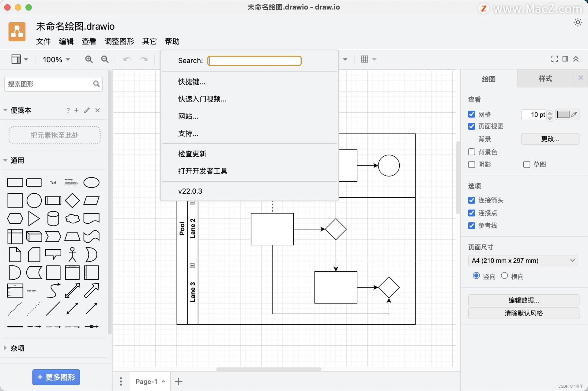Open the 编辑 menu
This screenshot has width=588, height=391.
pyautogui.click(x=66, y=41)
